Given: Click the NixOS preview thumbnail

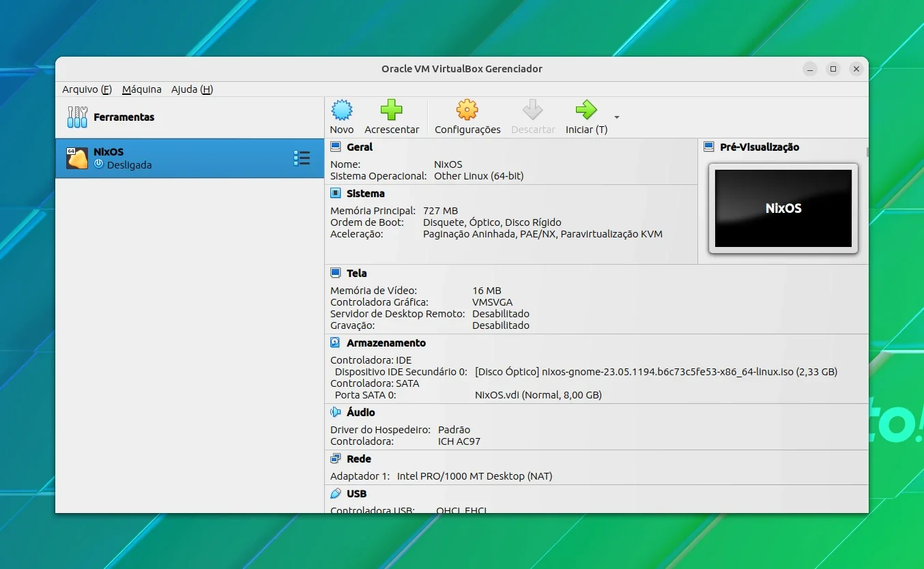Looking at the screenshot, I should (x=783, y=209).
